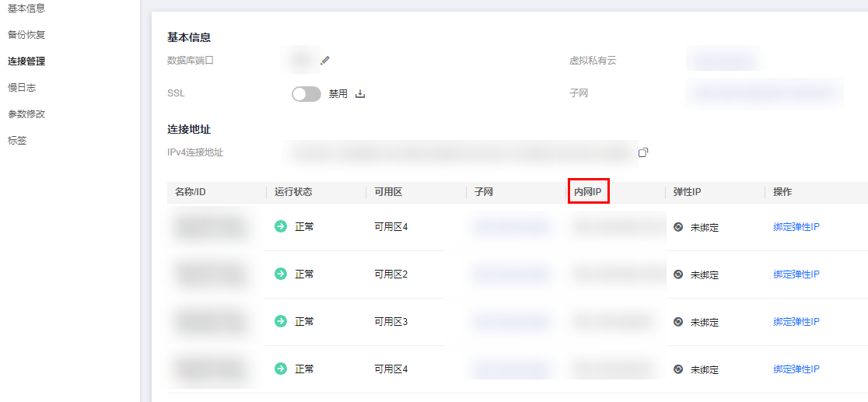This screenshot has width=868, height=402.
Task: Click 绑定弹性IP link in first row
Action: 796,227
